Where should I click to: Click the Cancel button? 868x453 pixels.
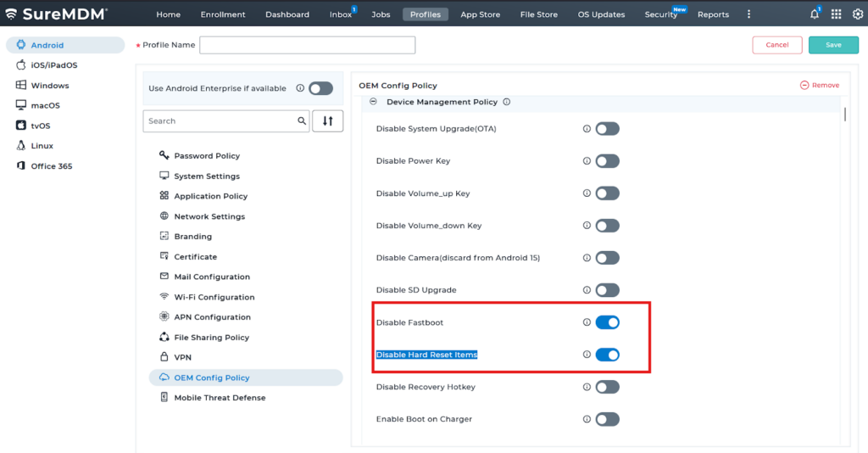[x=776, y=45]
